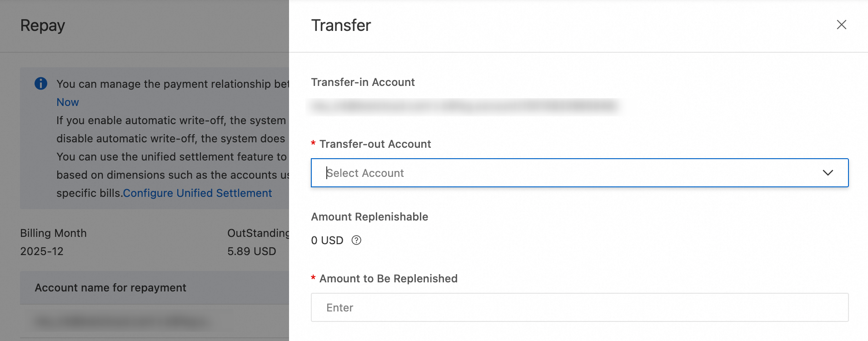Click the help icon beside 0 USD
The image size is (868, 341).
tap(356, 241)
